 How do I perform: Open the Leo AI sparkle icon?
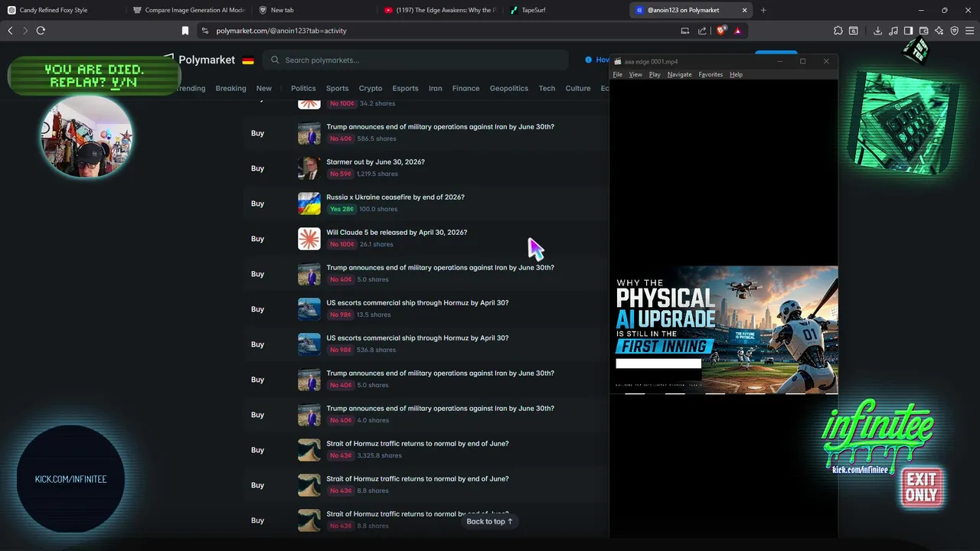point(939,31)
